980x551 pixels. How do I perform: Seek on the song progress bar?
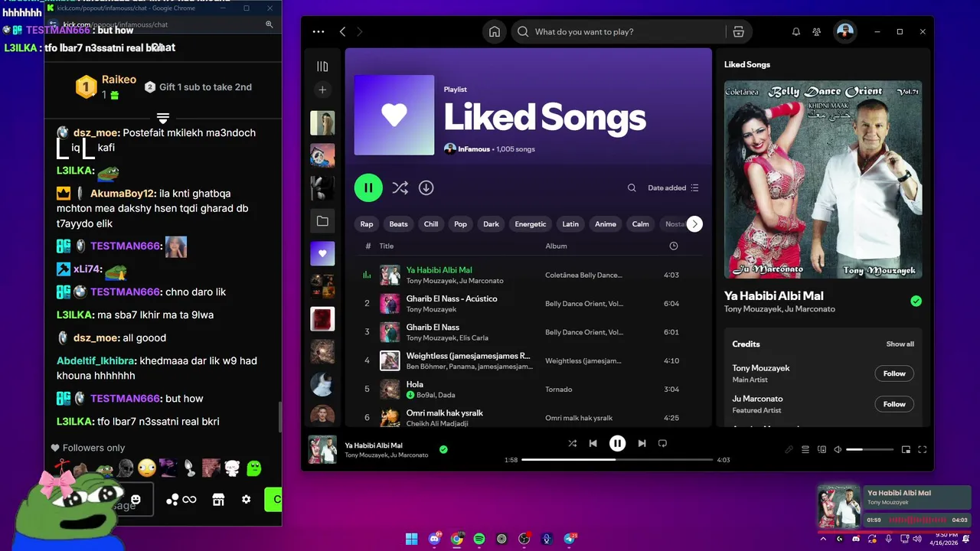click(617, 460)
